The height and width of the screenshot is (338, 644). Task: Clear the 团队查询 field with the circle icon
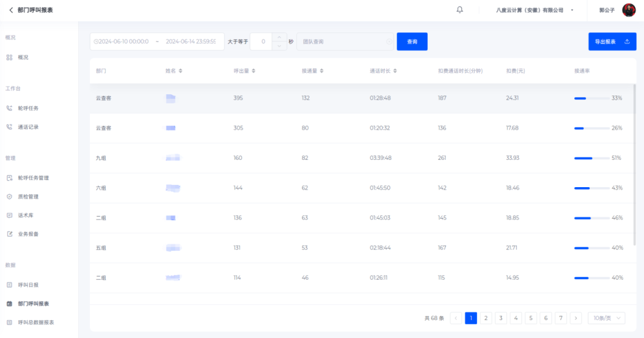[389, 42]
